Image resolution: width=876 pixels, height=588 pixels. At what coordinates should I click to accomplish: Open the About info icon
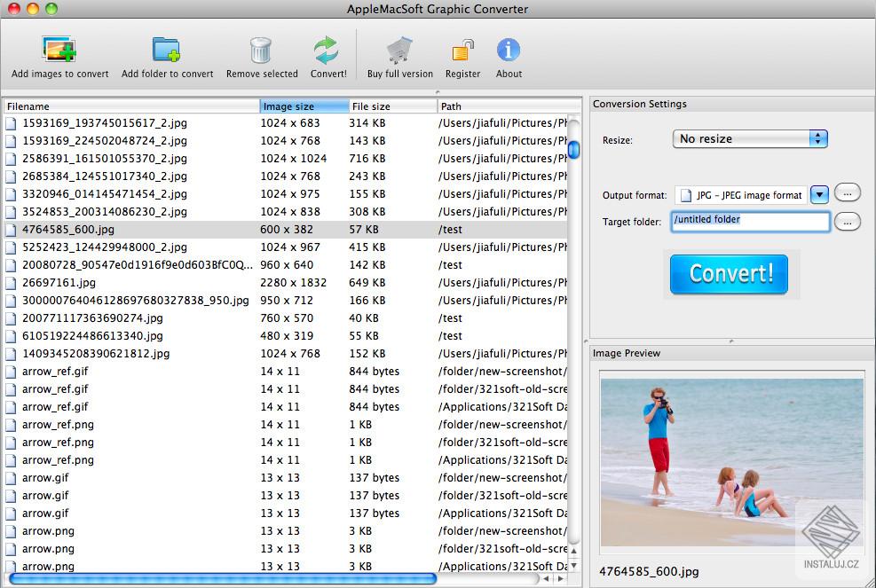pos(508,51)
